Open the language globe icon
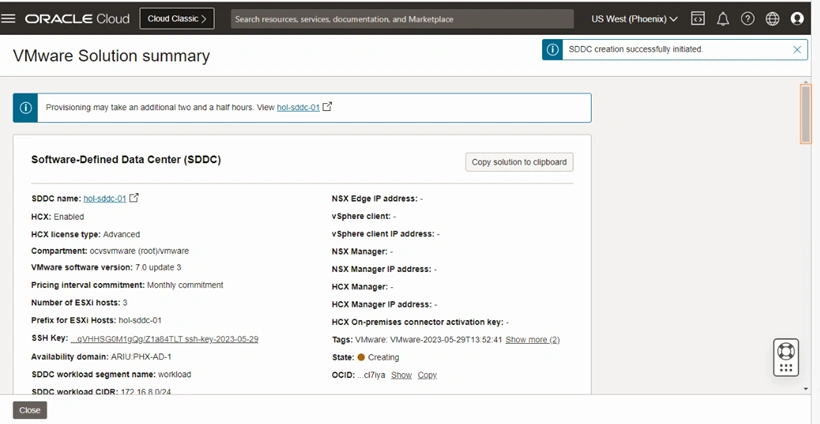 [772, 19]
